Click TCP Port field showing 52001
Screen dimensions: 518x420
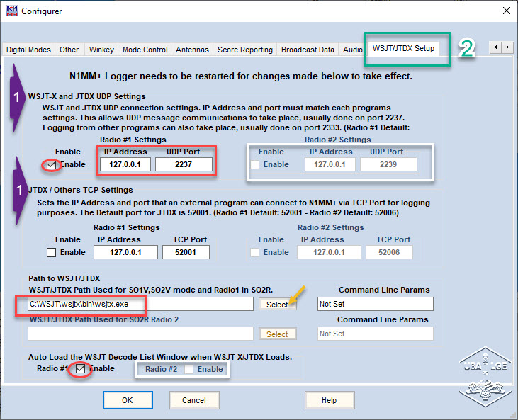(186, 252)
